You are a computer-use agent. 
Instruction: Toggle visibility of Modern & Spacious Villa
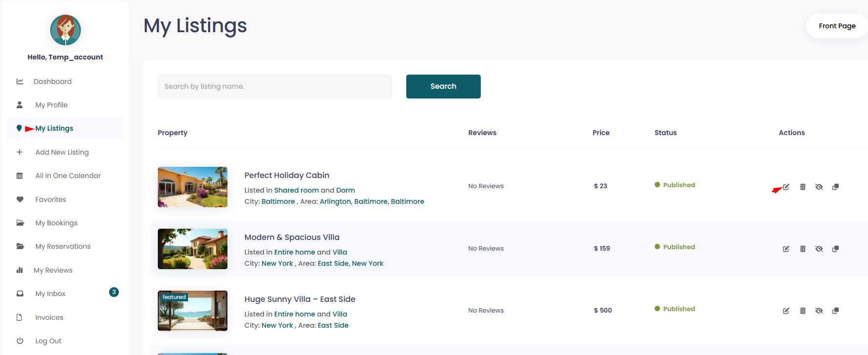819,249
